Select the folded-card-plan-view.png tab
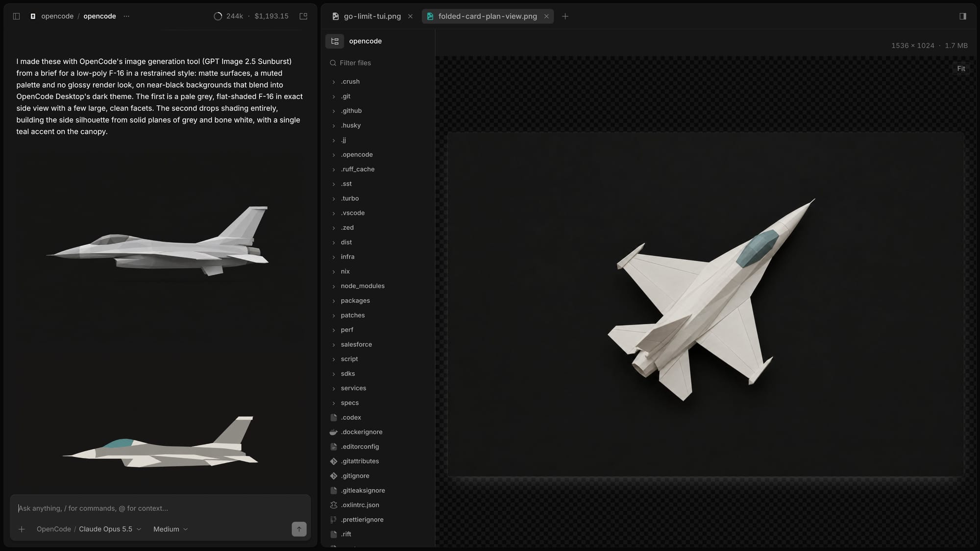The width and height of the screenshot is (980, 551). [x=487, y=16]
